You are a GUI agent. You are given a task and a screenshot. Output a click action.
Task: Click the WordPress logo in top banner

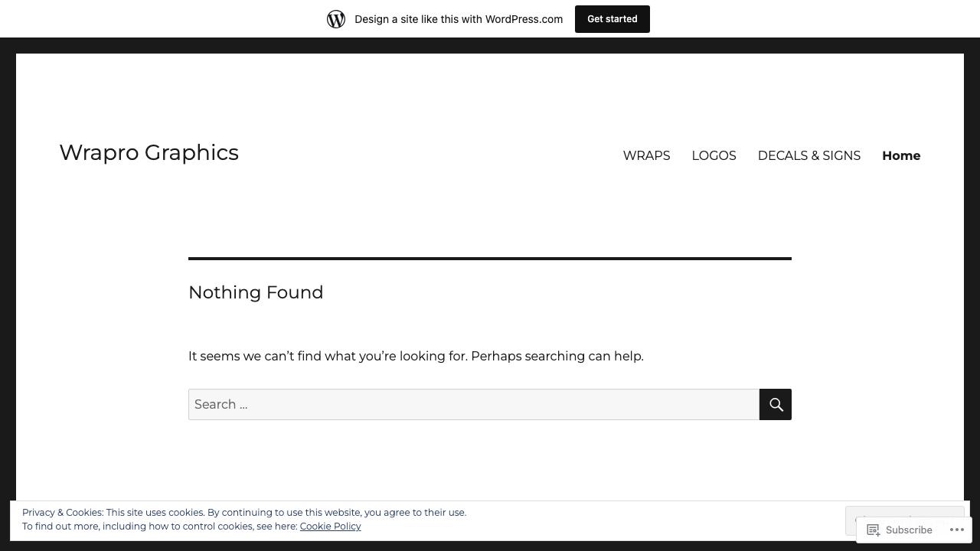click(336, 19)
